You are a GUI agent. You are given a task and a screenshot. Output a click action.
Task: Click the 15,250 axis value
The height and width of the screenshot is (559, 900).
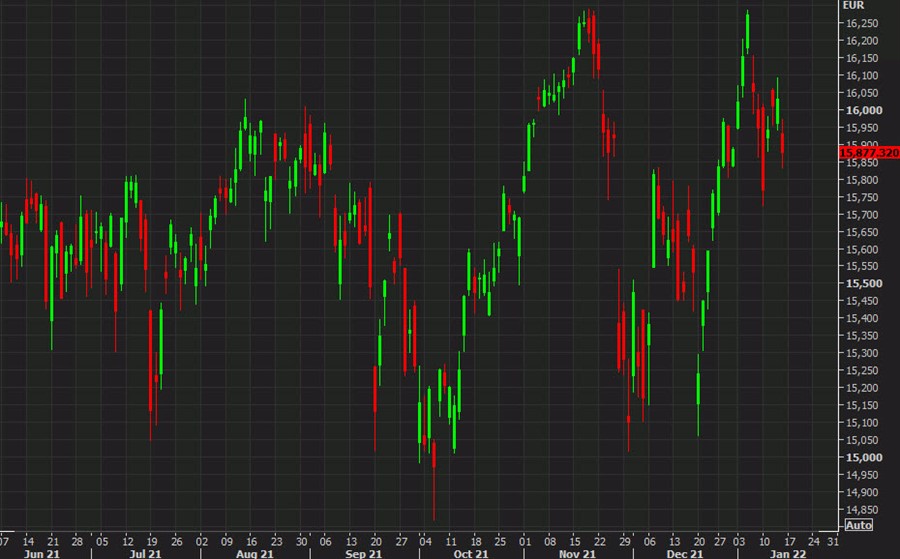(862, 370)
